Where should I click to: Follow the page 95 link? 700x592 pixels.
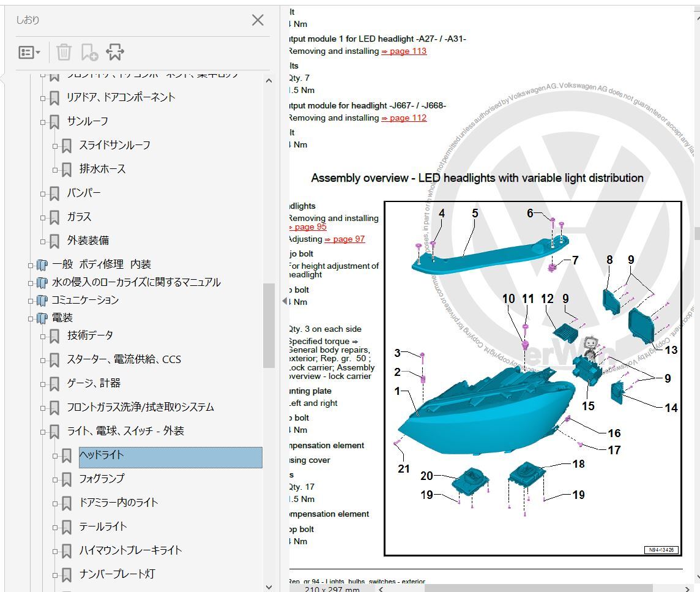(x=308, y=227)
